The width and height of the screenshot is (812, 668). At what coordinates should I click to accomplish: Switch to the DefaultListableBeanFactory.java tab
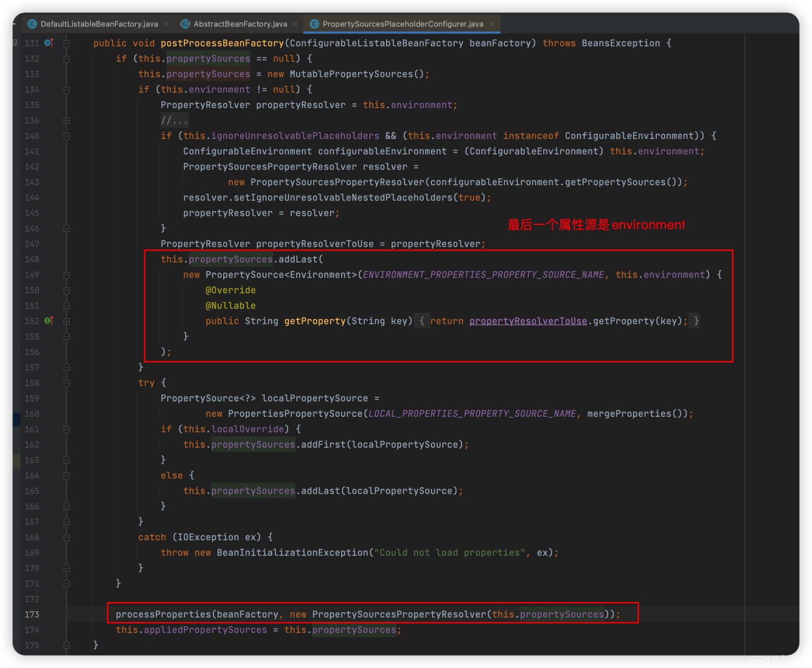[99, 24]
